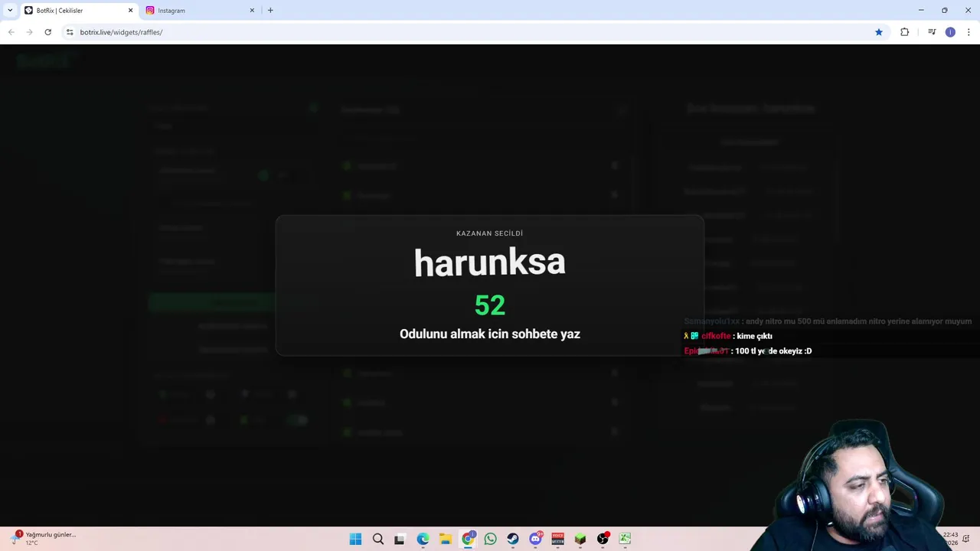Close the BotRix | Cekilisler tab
980x551 pixels.
pyautogui.click(x=130, y=11)
